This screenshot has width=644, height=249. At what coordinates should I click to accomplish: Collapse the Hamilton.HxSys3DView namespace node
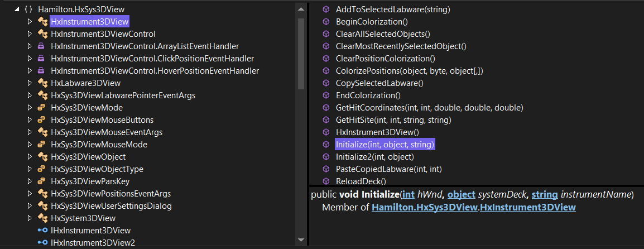(16, 9)
